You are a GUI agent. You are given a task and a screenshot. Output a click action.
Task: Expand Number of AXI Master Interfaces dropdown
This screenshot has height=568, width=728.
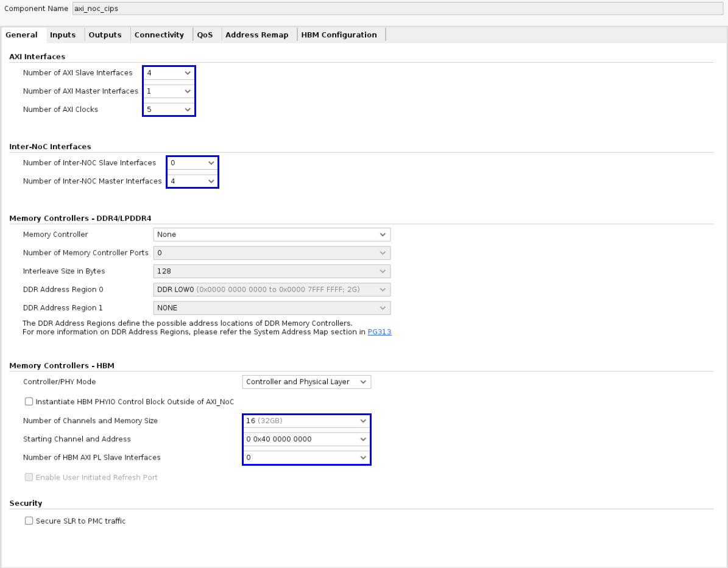[169, 91]
